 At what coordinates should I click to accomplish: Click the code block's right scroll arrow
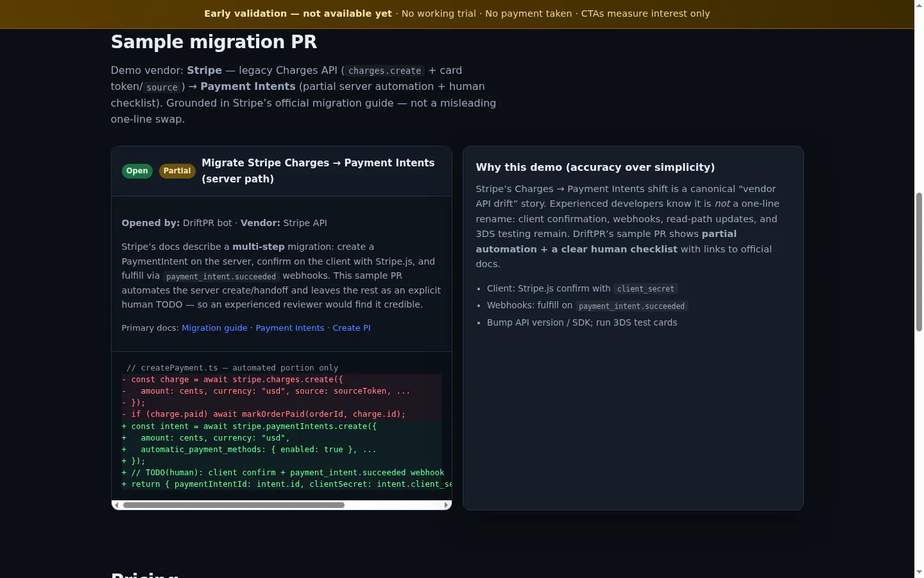(x=447, y=505)
